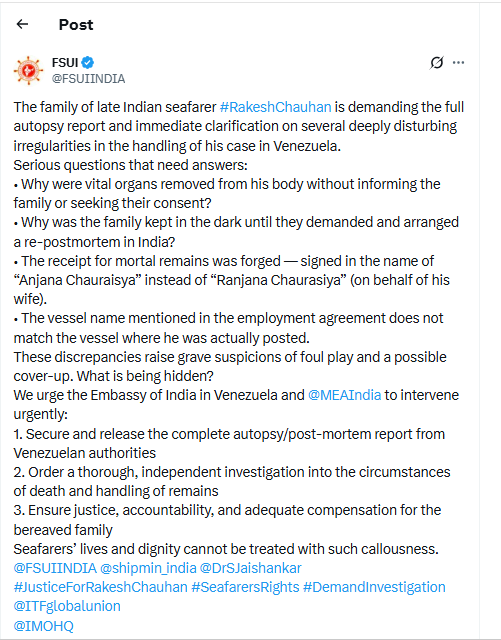Open #JusticeForRakeshChauhan hashtag
This screenshot has height=640, width=501.
pyautogui.click(x=100, y=587)
